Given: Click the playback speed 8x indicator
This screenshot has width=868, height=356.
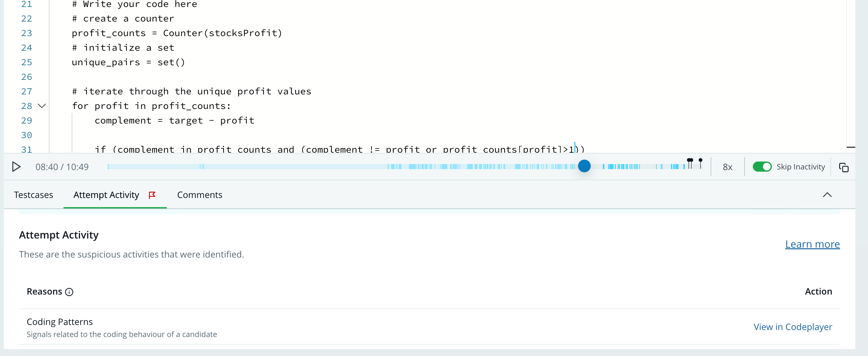Looking at the screenshot, I should 727,167.
